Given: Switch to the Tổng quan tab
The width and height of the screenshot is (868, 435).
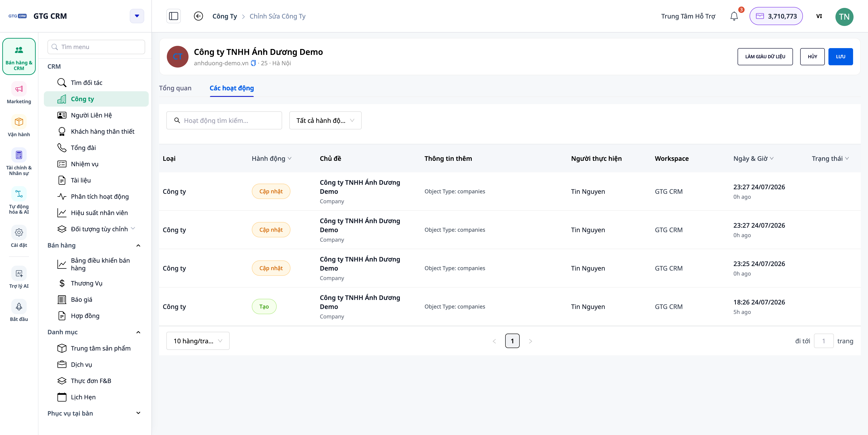Looking at the screenshot, I should click(x=175, y=88).
